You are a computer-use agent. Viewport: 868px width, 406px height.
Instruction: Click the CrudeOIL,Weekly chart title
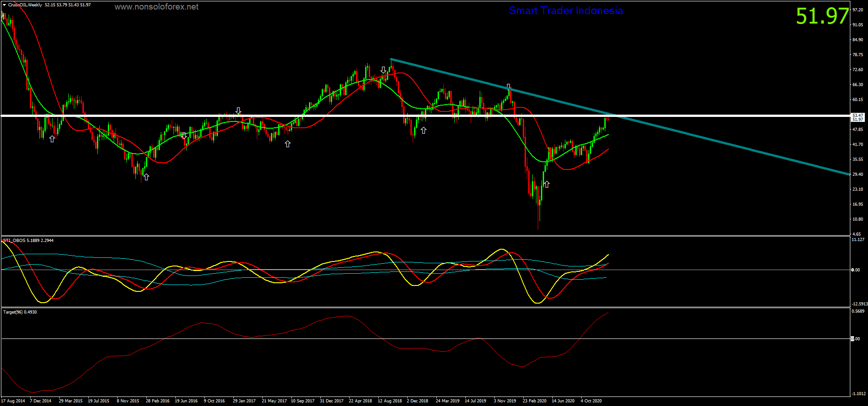click(x=25, y=5)
